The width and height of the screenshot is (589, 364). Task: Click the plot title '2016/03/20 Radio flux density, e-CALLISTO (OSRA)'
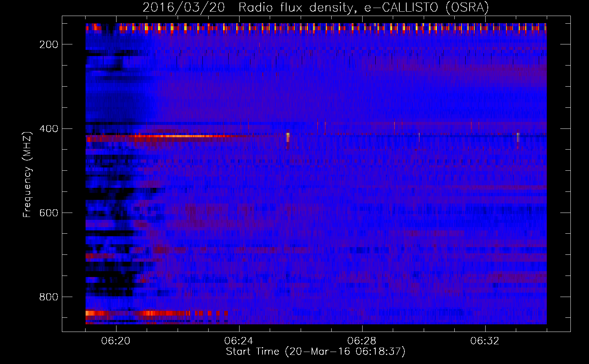coord(316,7)
